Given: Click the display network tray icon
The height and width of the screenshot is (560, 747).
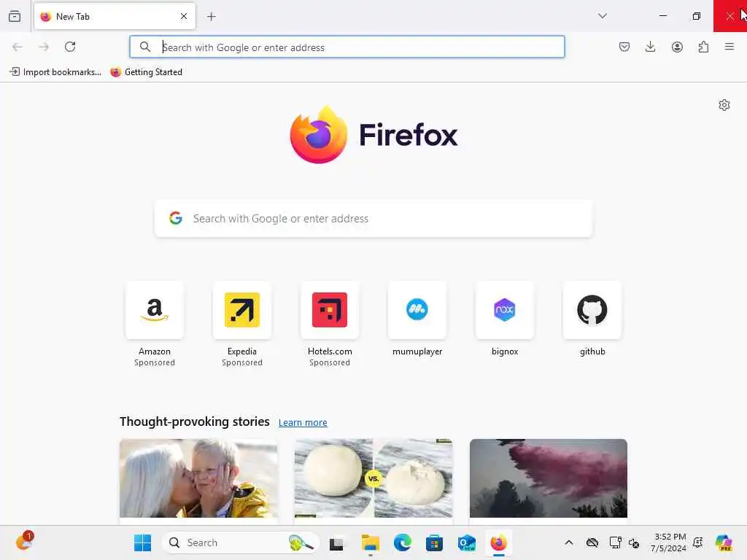Looking at the screenshot, I should (615, 542).
